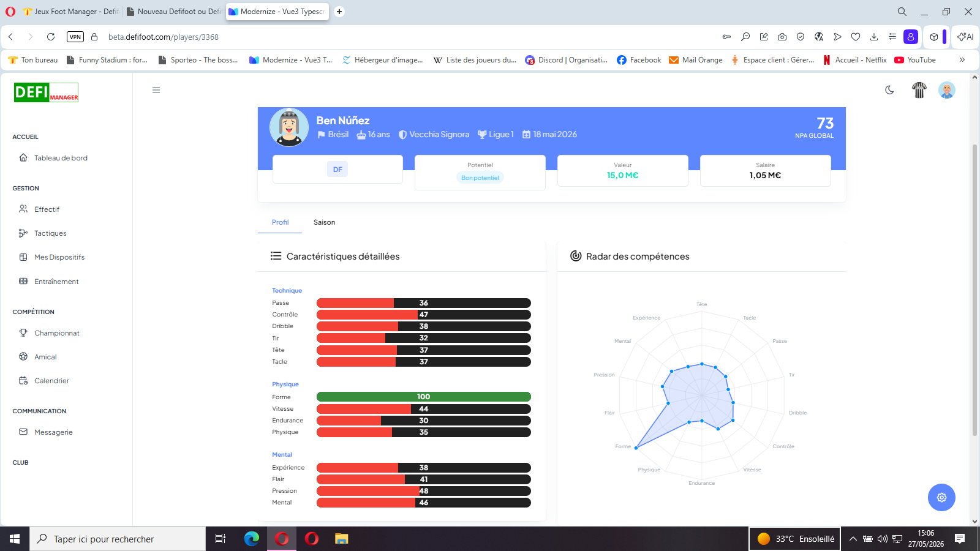
Task: Open the AI assistant button
Action: coord(965,37)
